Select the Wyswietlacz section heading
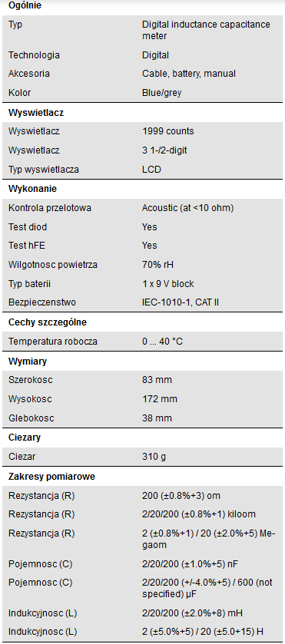This screenshot has height=644, width=285. coord(36,113)
